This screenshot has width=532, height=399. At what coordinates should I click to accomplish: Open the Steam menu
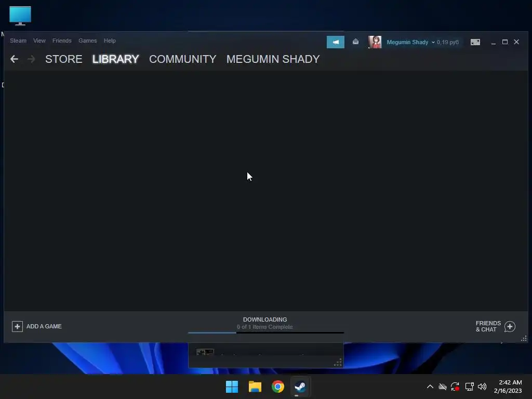click(18, 41)
